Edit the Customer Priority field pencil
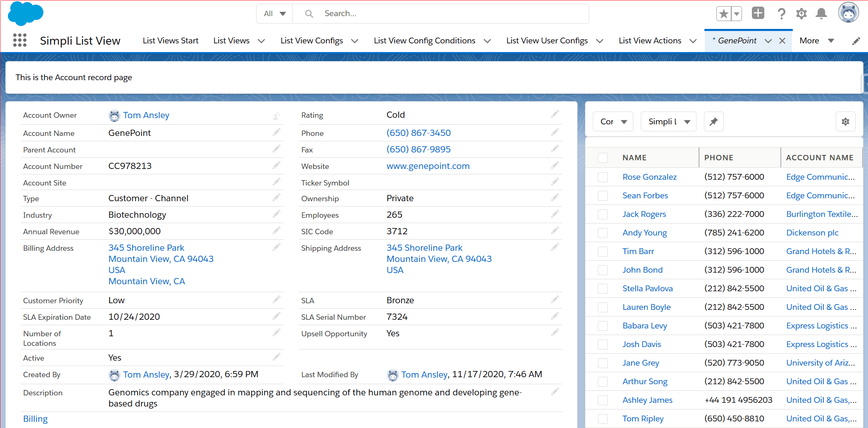This screenshot has height=428, width=868. pyautogui.click(x=276, y=300)
